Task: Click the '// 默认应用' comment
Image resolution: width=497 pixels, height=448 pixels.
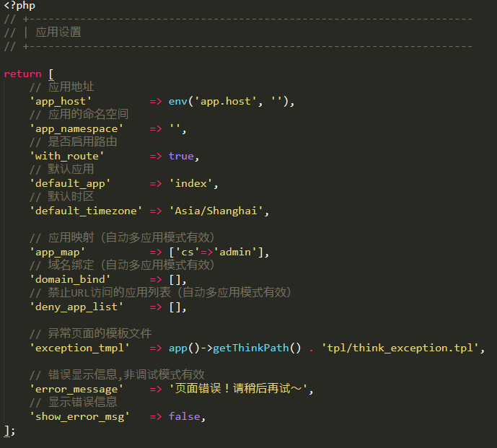Action: point(61,170)
